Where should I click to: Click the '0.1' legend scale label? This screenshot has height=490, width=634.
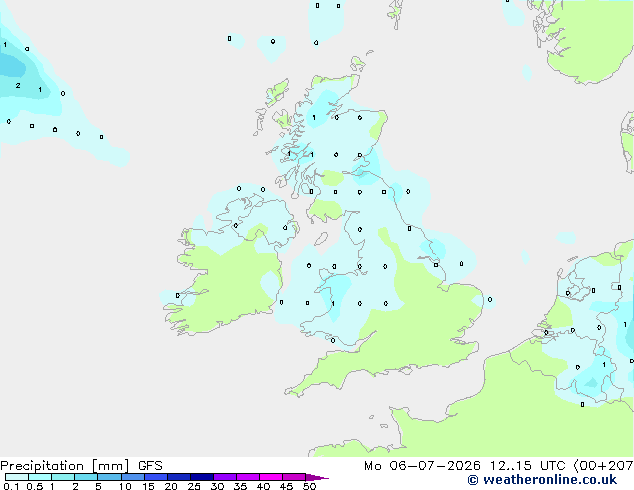point(11,486)
